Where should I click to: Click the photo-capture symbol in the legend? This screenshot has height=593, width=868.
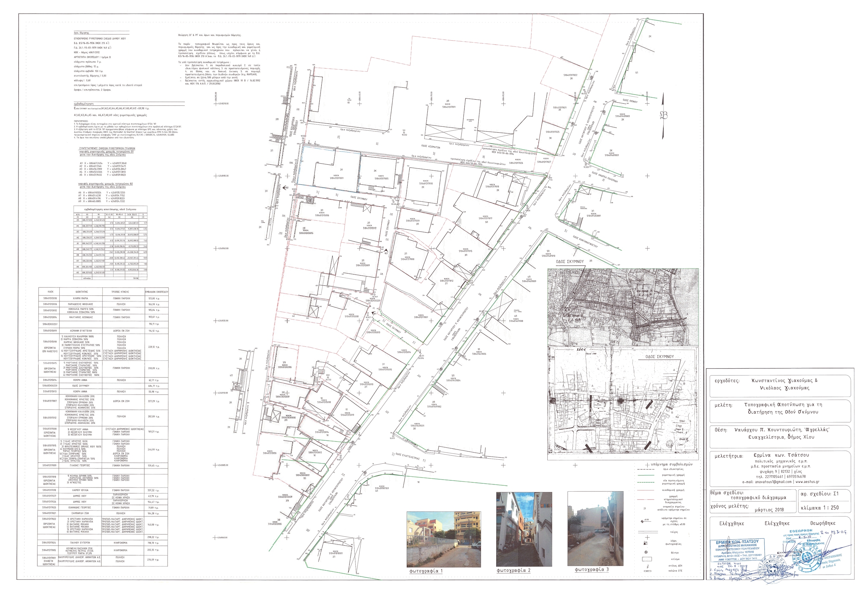[645, 543]
